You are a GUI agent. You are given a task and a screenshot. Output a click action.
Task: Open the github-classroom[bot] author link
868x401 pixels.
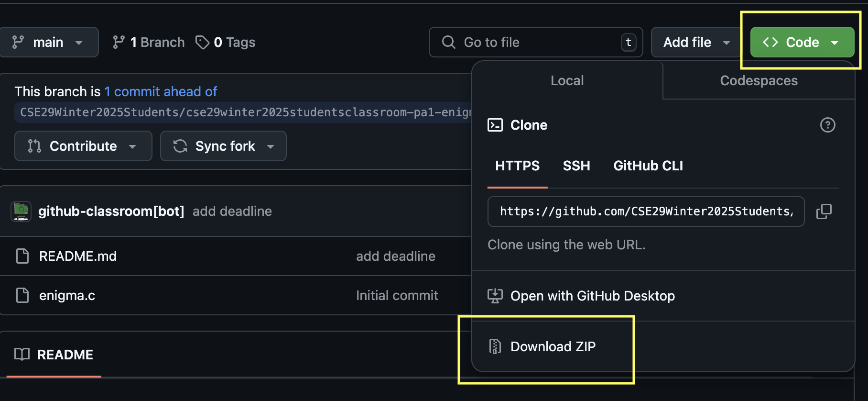111,212
